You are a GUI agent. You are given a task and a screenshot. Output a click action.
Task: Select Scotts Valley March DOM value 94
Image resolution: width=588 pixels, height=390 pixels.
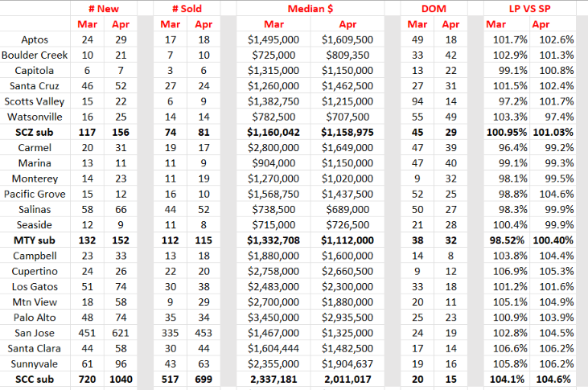417,101
